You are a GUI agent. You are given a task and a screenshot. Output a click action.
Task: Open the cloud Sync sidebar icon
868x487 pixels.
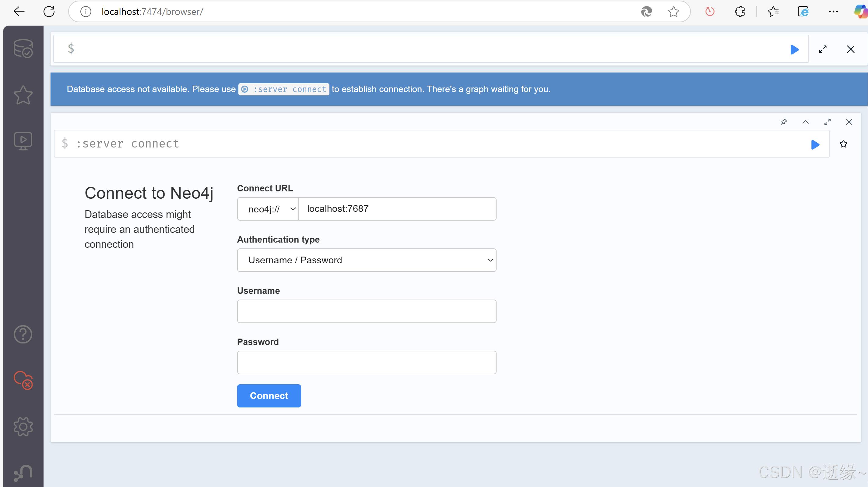pyautogui.click(x=23, y=380)
